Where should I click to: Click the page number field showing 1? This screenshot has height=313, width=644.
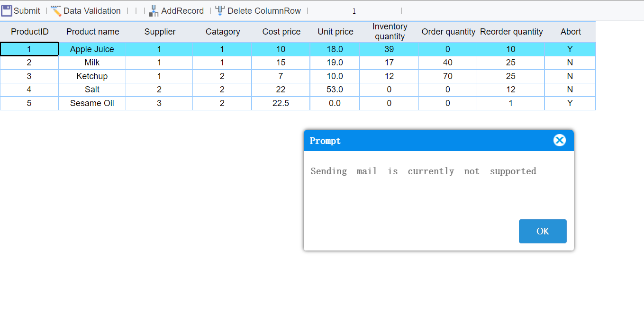pyautogui.click(x=354, y=11)
